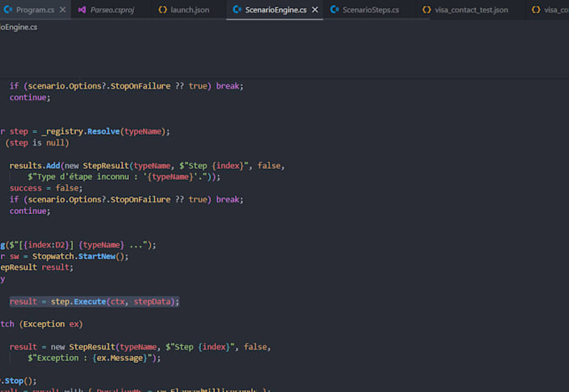Close the ScenarioEngine.cs tab
This screenshot has width=569, height=392.
point(315,10)
